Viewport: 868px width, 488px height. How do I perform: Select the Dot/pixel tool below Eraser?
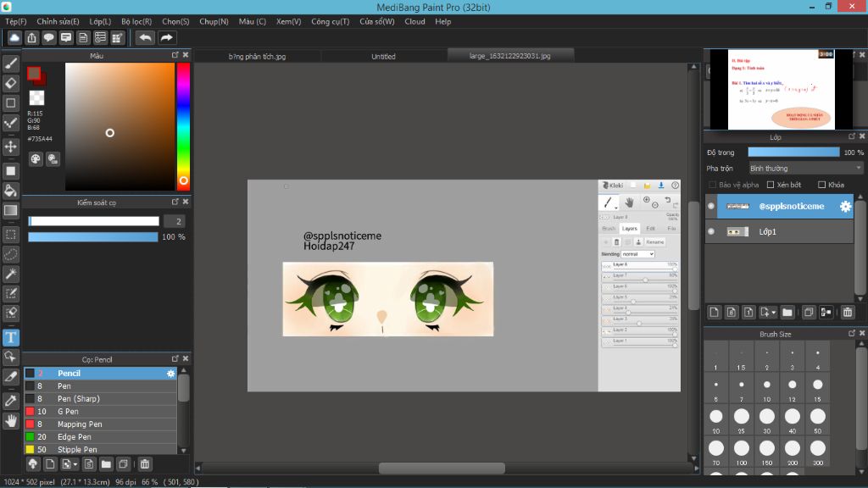pyautogui.click(x=10, y=103)
